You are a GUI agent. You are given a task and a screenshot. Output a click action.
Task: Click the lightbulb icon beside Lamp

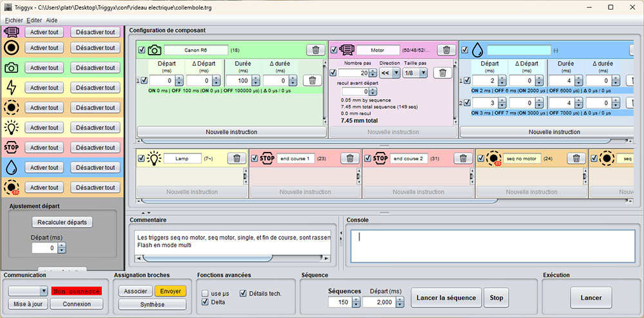(154, 158)
